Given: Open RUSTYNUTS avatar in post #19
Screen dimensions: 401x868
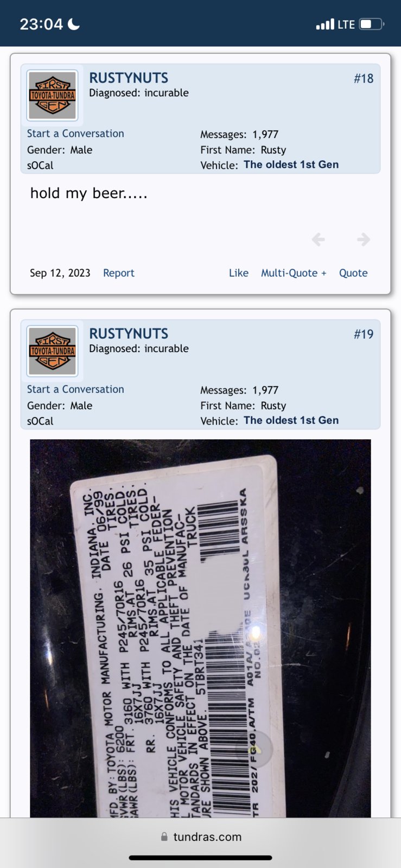Looking at the screenshot, I should point(52,351).
